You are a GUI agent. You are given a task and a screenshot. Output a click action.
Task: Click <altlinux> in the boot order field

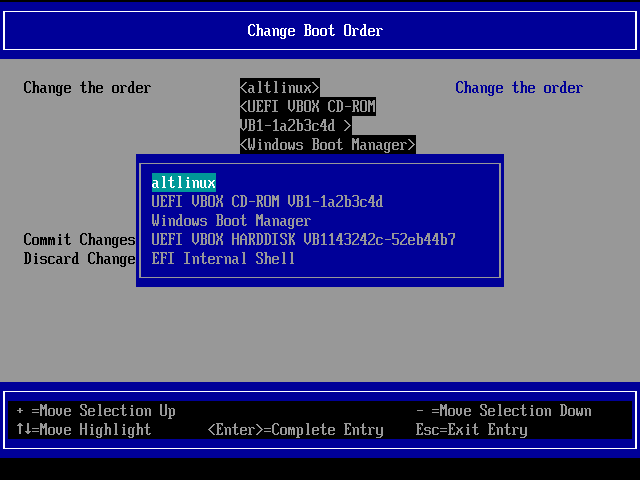[280, 88]
